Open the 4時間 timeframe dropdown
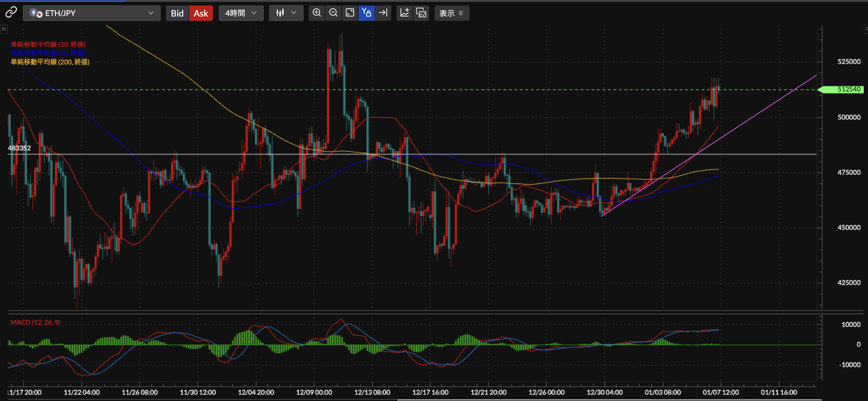The image size is (868, 401). tap(241, 13)
